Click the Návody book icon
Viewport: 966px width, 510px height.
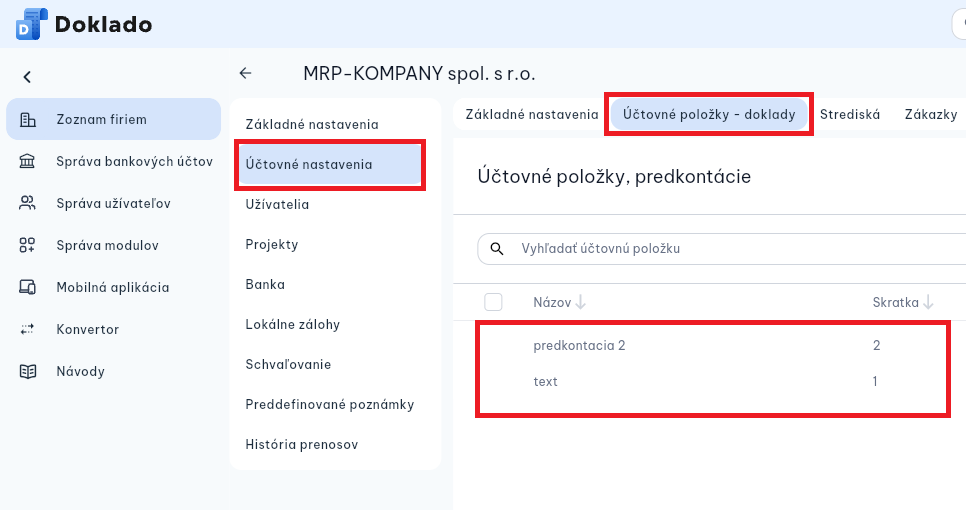(28, 371)
